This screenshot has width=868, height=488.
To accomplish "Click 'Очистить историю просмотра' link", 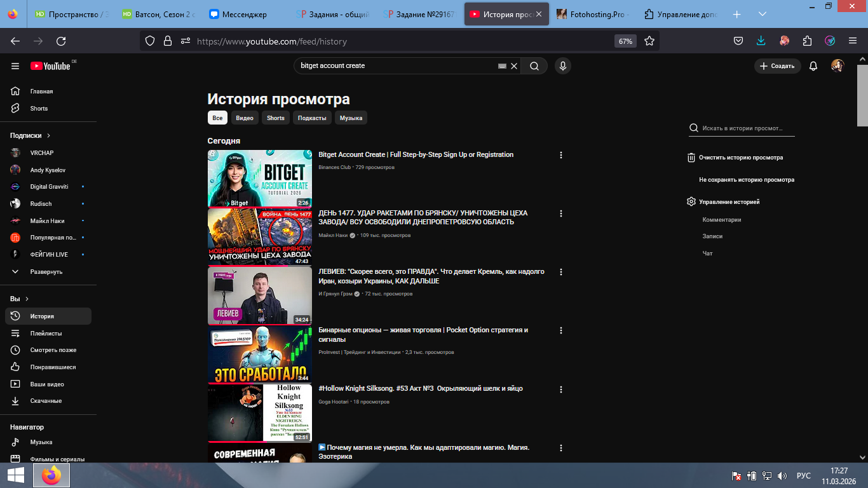I will (x=740, y=158).
